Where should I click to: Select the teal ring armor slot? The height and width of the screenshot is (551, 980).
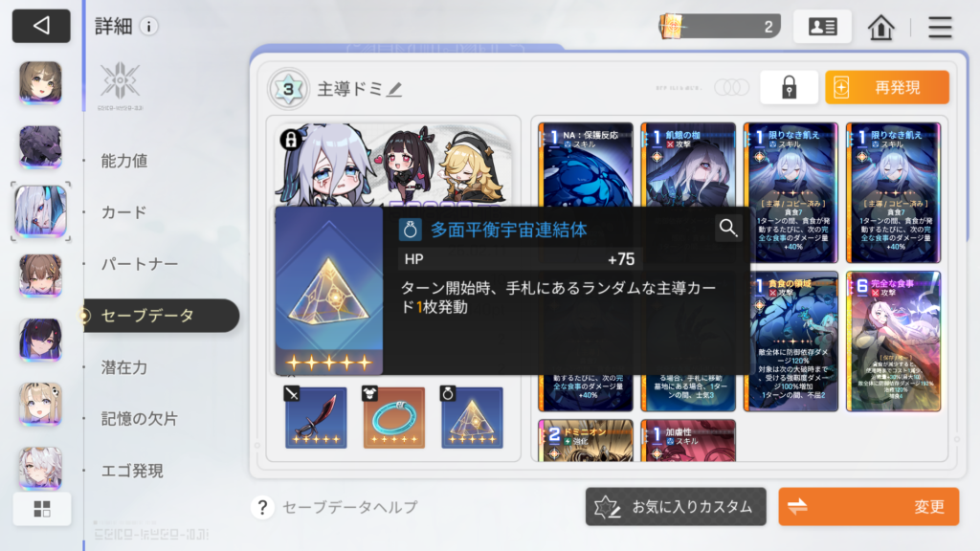393,417
